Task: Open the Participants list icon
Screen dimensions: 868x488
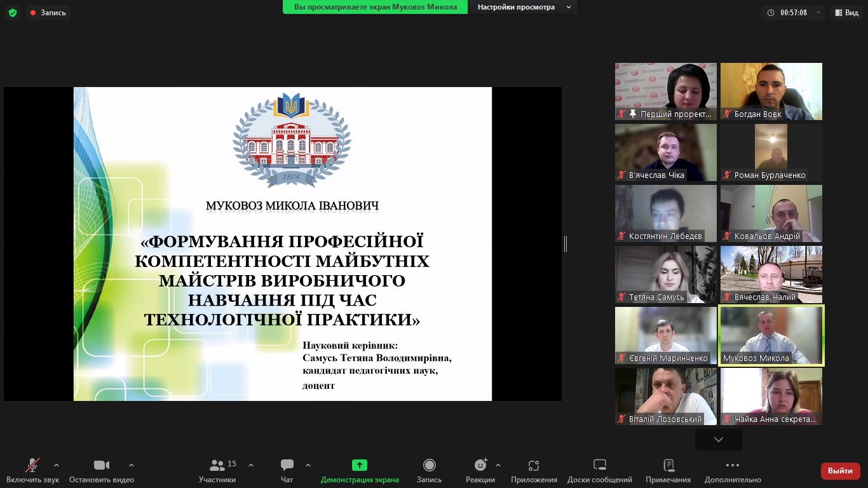Action: 217,465
